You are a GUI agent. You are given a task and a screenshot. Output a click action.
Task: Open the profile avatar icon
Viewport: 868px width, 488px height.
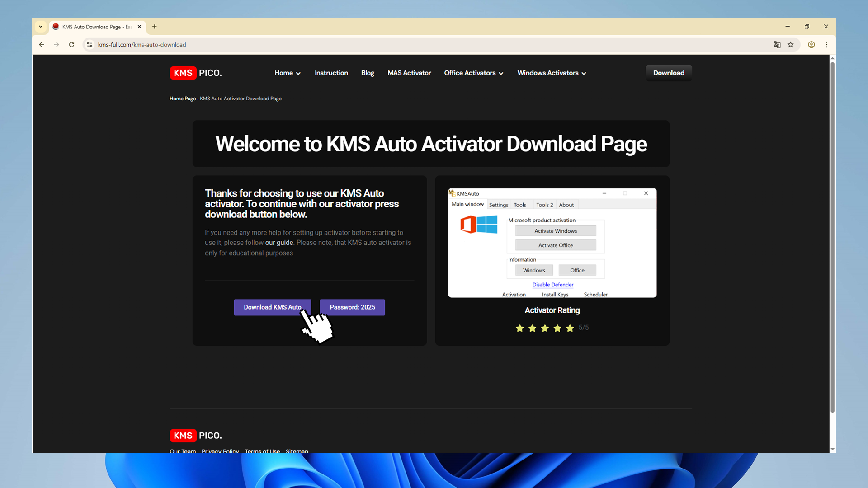click(x=811, y=45)
